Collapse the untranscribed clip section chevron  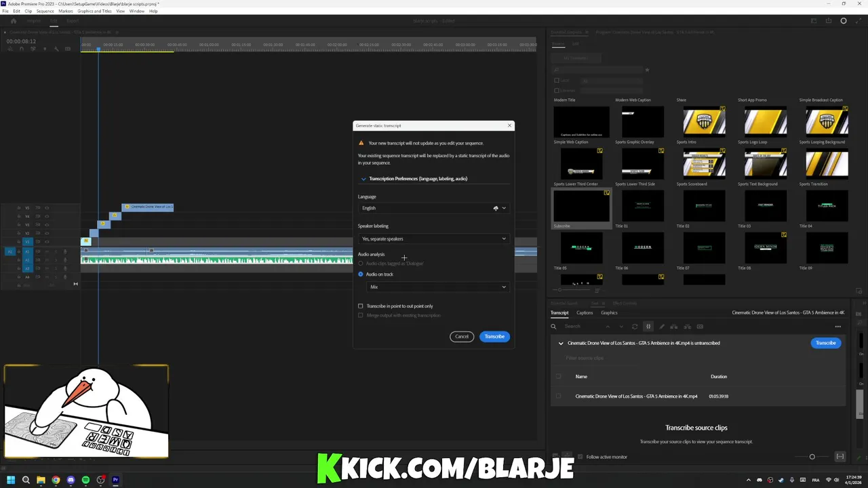pos(561,344)
